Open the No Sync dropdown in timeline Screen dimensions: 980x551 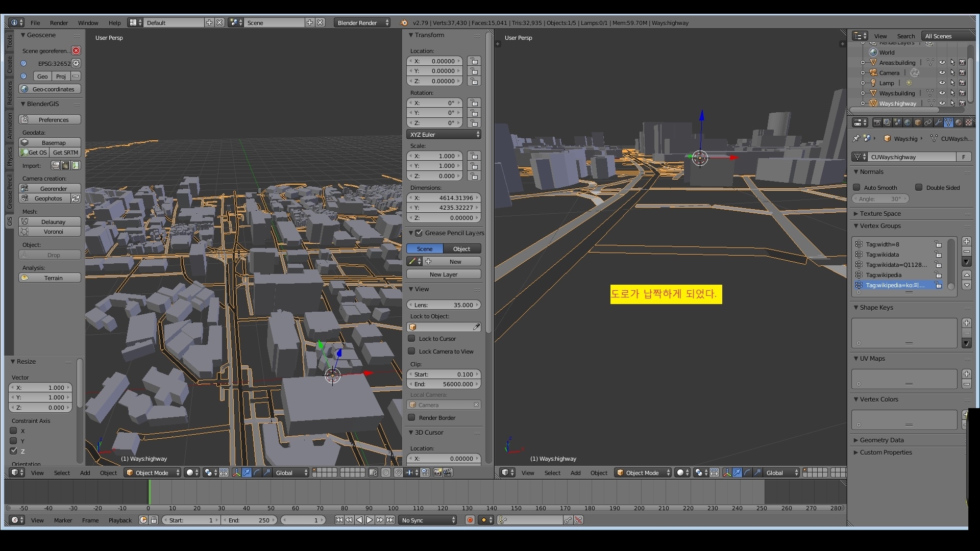click(428, 520)
